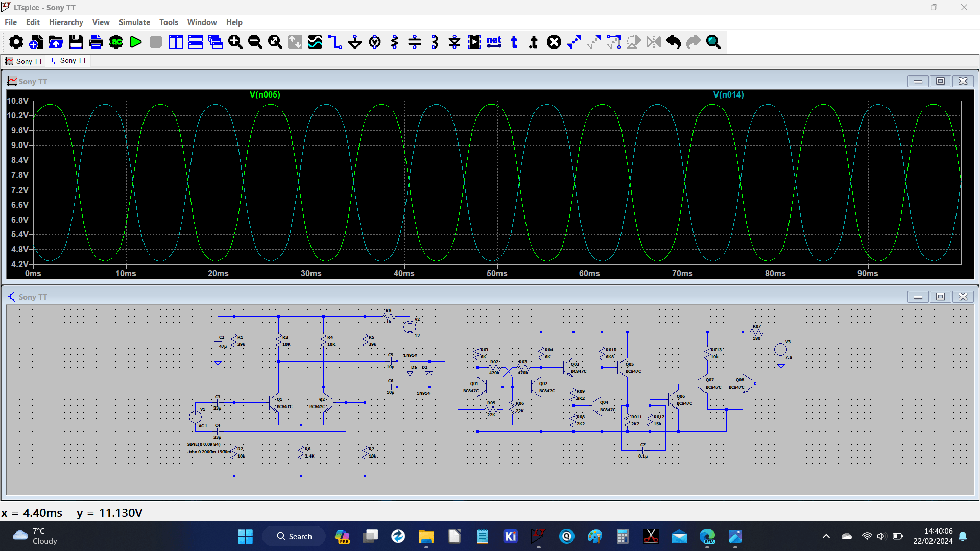
Task: Click the Open file folder icon
Action: (56, 42)
